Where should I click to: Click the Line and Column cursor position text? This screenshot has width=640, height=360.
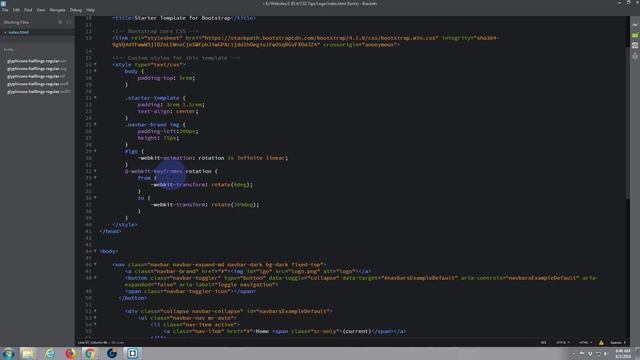(93, 342)
